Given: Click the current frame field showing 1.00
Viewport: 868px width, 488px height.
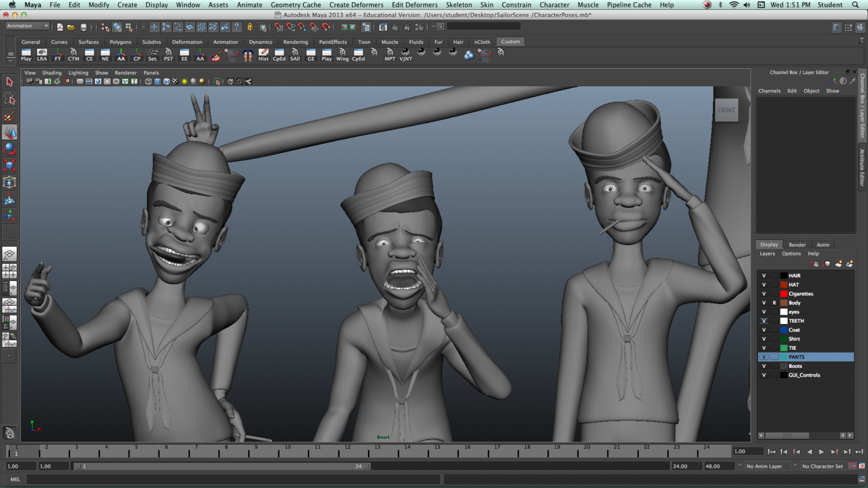Looking at the screenshot, I should coord(747,452).
